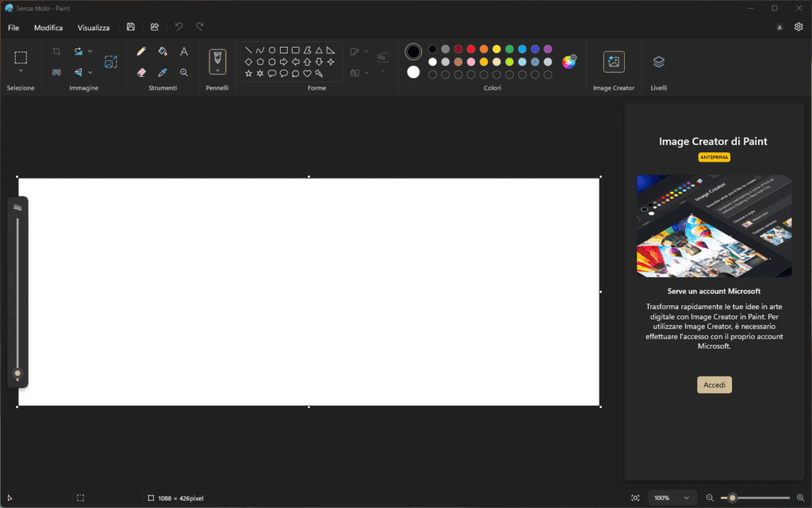
Task: Select the primary black color circle
Action: [x=413, y=52]
